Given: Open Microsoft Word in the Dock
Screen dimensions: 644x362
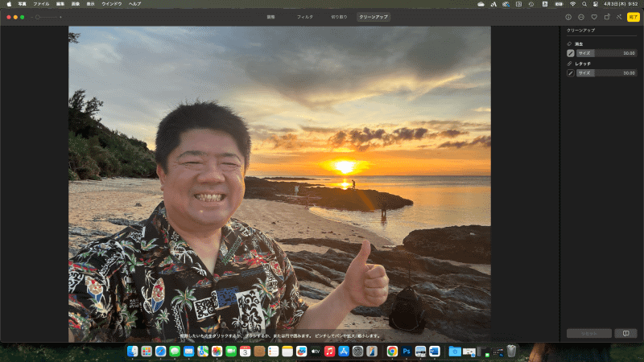Looking at the screenshot, I should point(435,352).
